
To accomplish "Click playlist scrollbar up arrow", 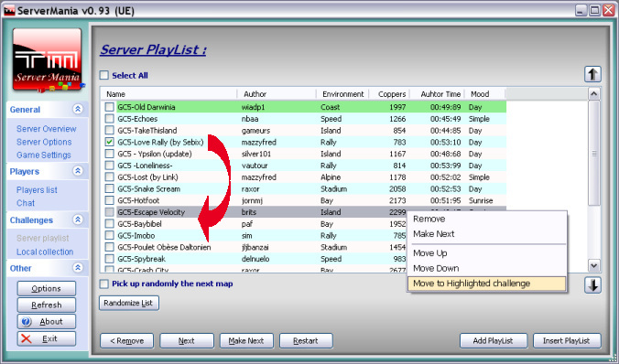I will 593,94.
